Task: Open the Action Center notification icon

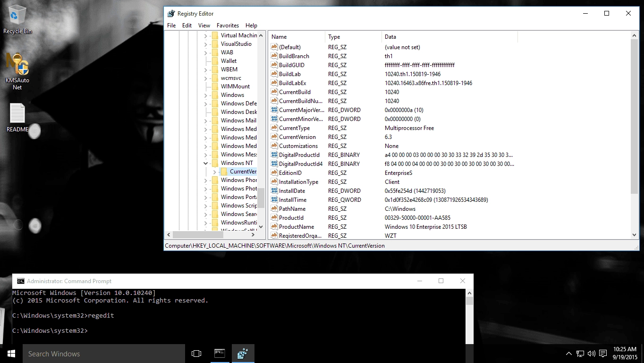Action: (603, 354)
